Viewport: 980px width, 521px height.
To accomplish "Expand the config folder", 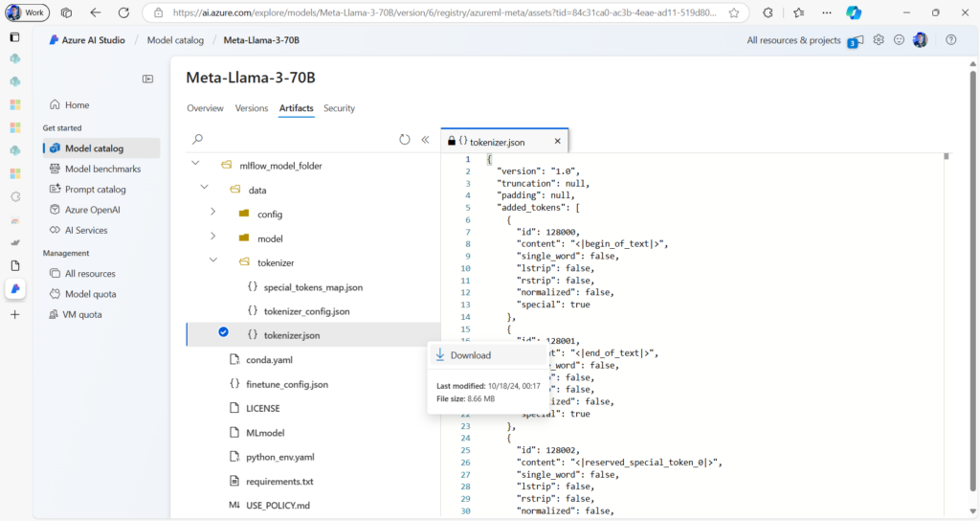I will click(x=213, y=212).
